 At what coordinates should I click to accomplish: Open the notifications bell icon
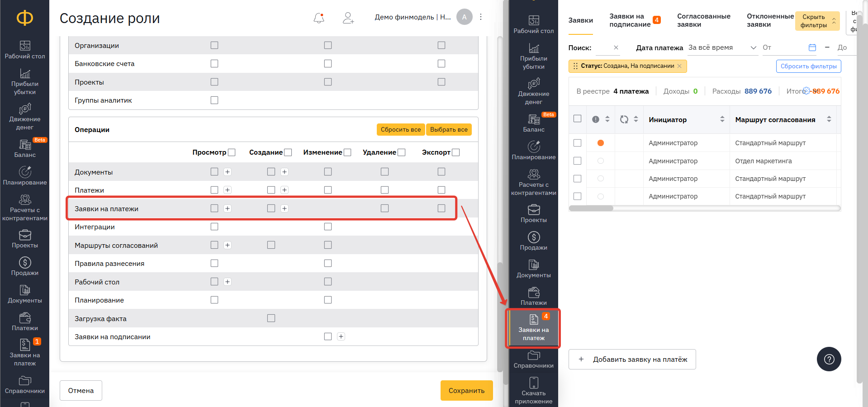coord(319,18)
